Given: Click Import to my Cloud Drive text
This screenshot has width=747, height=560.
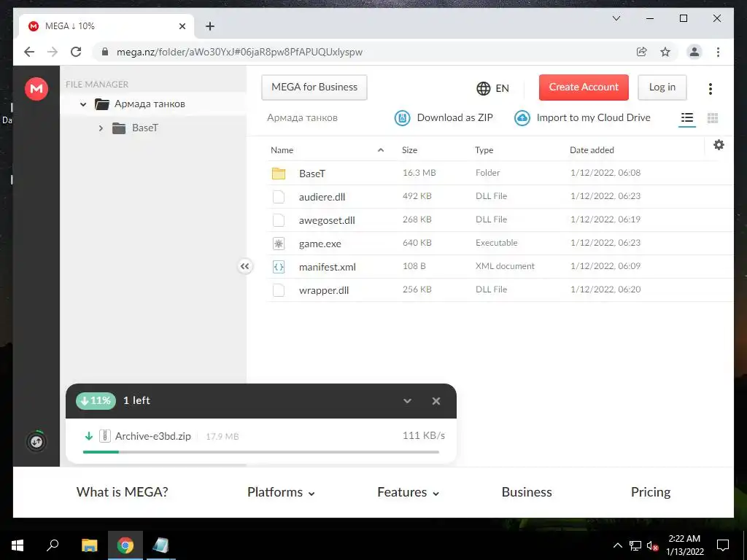Looking at the screenshot, I should tap(594, 117).
